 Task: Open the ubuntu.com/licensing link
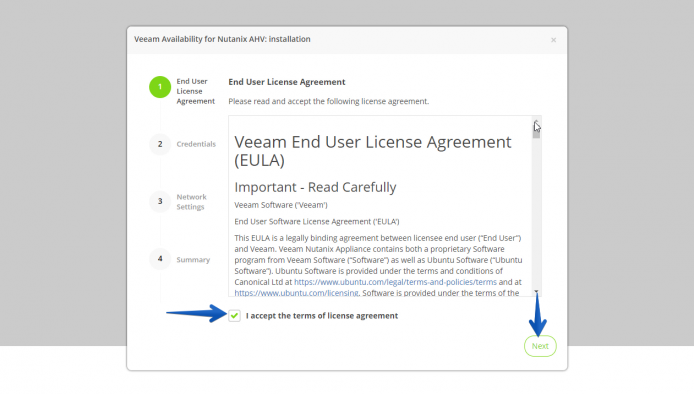coord(296,293)
